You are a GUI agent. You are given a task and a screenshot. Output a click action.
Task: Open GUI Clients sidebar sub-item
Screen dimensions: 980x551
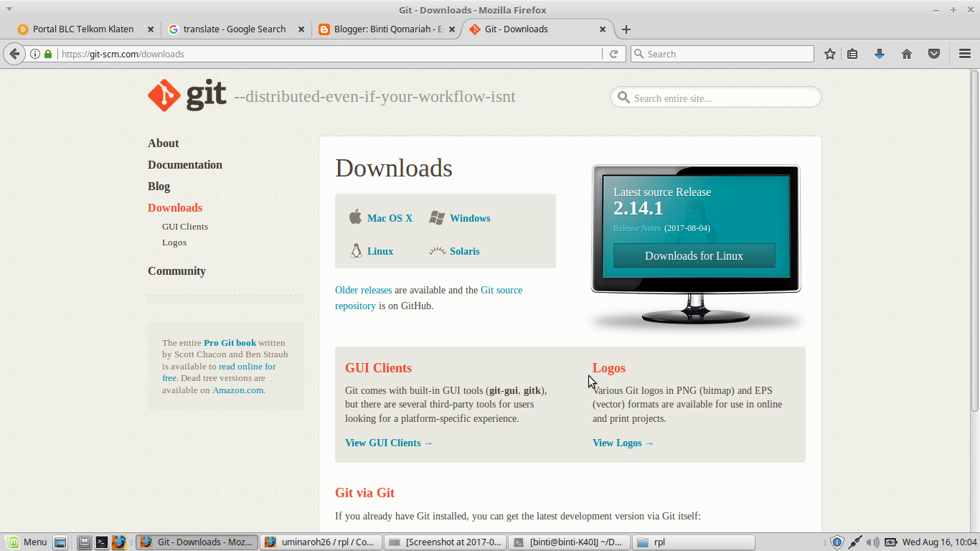[x=185, y=227]
